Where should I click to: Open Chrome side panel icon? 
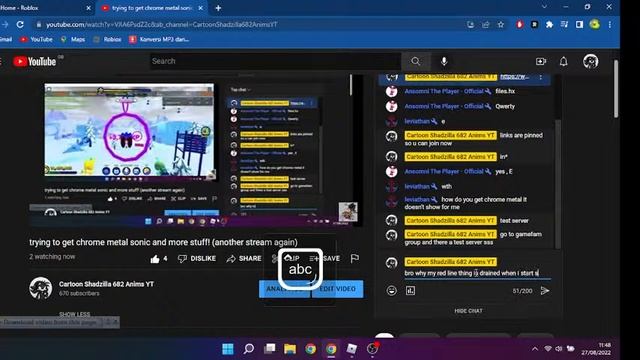tap(579, 25)
